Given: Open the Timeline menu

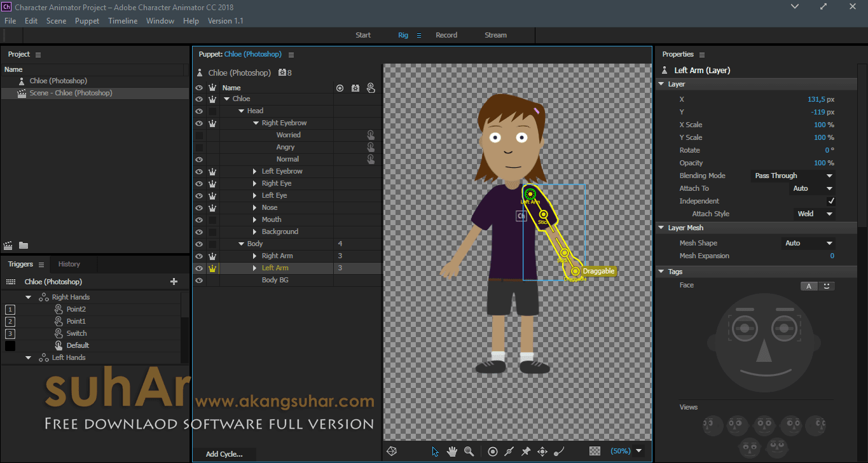Looking at the screenshot, I should [123, 21].
